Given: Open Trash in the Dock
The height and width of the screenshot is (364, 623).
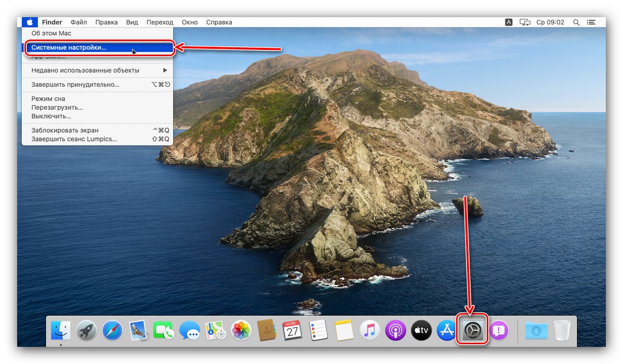Looking at the screenshot, I should tap(562, 330).
